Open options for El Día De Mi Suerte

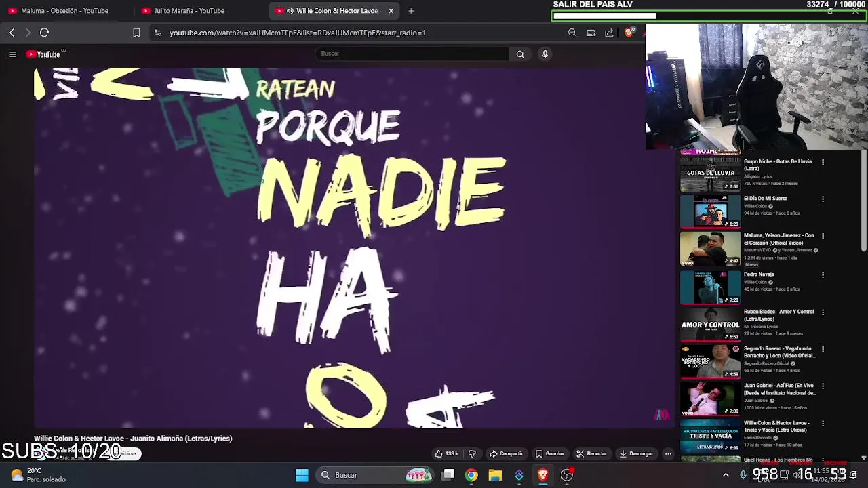point(823,199)
